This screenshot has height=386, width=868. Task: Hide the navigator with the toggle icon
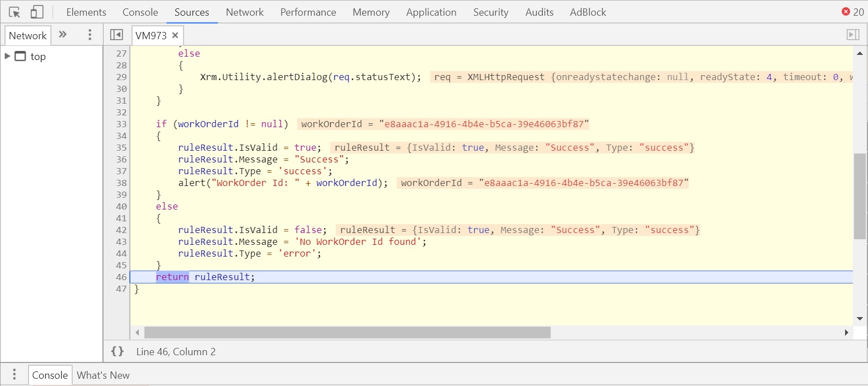(116, 35)
